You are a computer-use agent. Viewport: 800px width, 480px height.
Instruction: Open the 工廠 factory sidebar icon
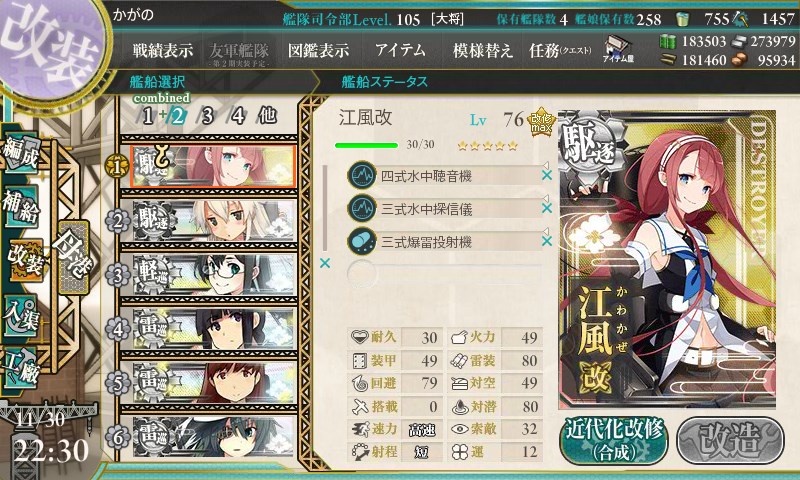coord(20,367)
